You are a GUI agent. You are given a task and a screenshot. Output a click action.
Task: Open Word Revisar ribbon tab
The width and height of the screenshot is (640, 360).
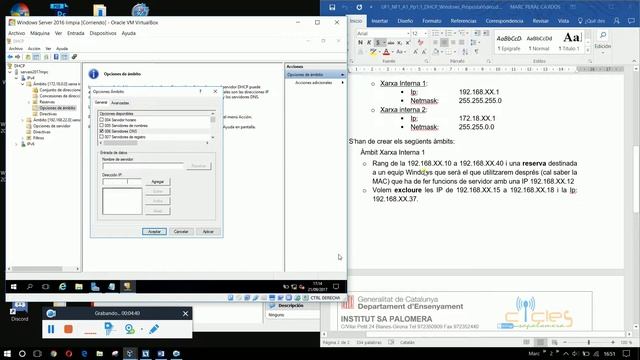(540, 21)
